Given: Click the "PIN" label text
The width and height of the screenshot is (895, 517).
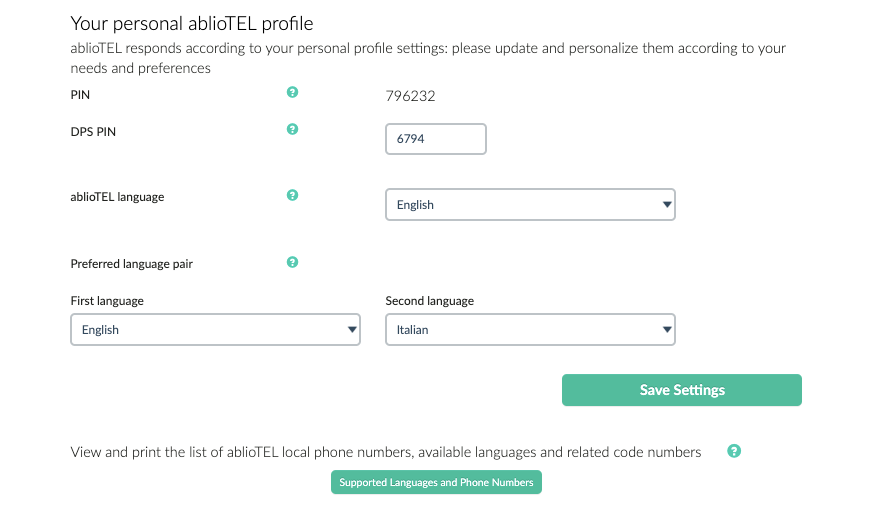Looking at the screenshot, I should click(81, 95).
